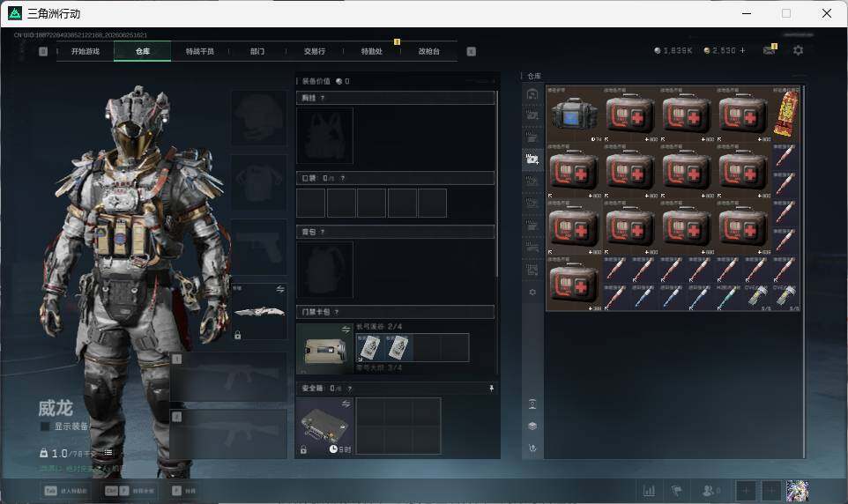Click the plus next to 2,530 currency
This screenshot has width=848, height=504.
742,50
